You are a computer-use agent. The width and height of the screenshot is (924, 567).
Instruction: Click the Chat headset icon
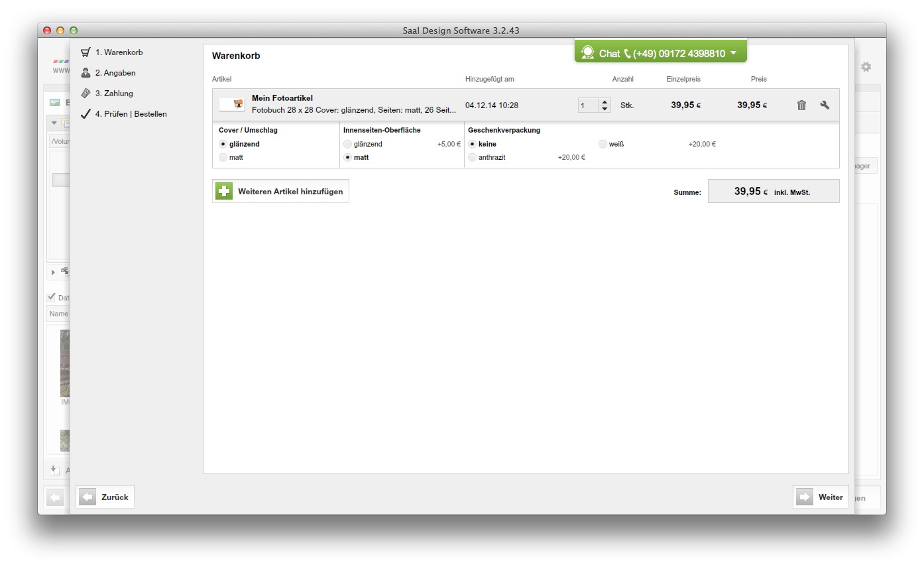587,52
